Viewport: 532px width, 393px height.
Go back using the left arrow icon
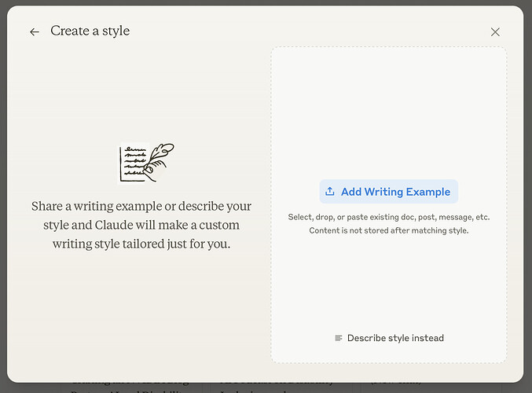35,32
